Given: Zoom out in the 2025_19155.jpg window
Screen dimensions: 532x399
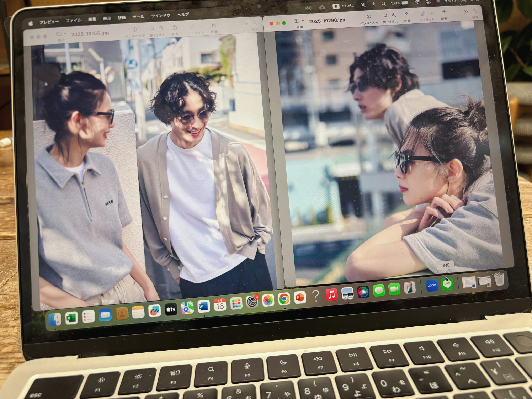Looking at the screenshot, I should point(153,28).
